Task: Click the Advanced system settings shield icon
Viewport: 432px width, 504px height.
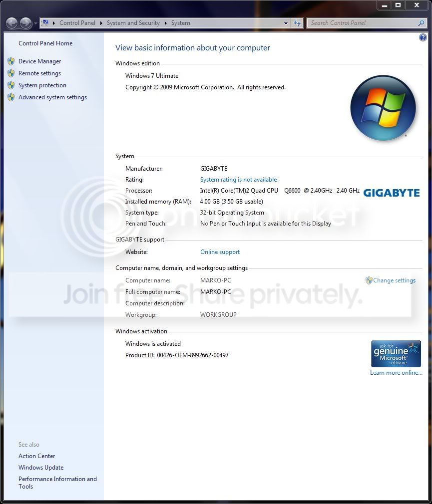Action: coord(11,97)
